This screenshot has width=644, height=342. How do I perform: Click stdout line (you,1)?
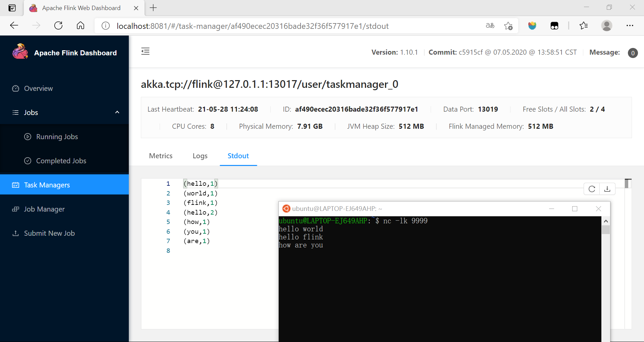197,232
